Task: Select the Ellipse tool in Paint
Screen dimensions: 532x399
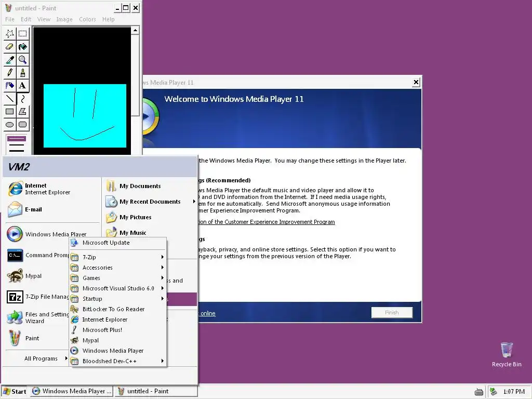Action: [x=10, y=125]
